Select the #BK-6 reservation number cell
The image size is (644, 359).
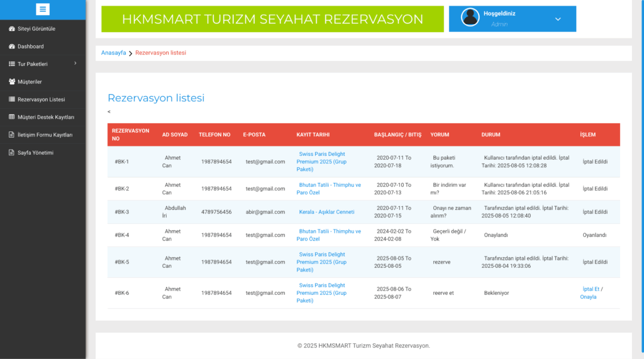(121, 293)
